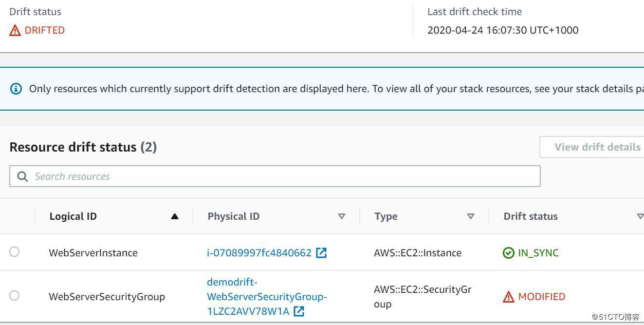Open the external link icon beside i-07089997fc4840662
Viewport: 644px width, 325px height.
321,252
